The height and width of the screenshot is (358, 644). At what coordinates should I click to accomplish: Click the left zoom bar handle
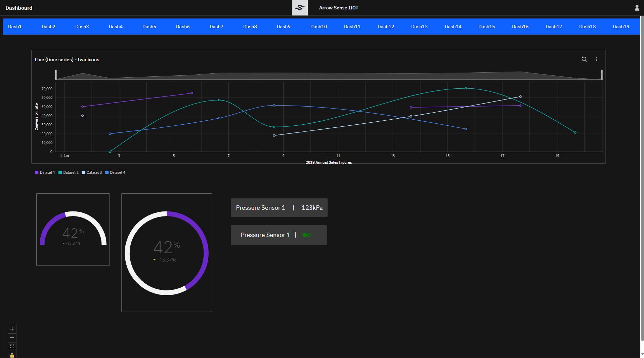click(x=56, y=75)
